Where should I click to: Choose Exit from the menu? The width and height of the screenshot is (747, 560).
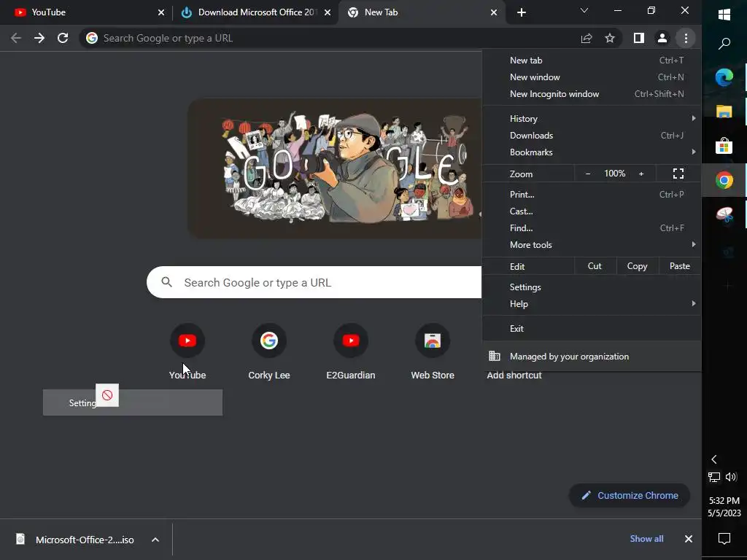click(x=592, y=329)
